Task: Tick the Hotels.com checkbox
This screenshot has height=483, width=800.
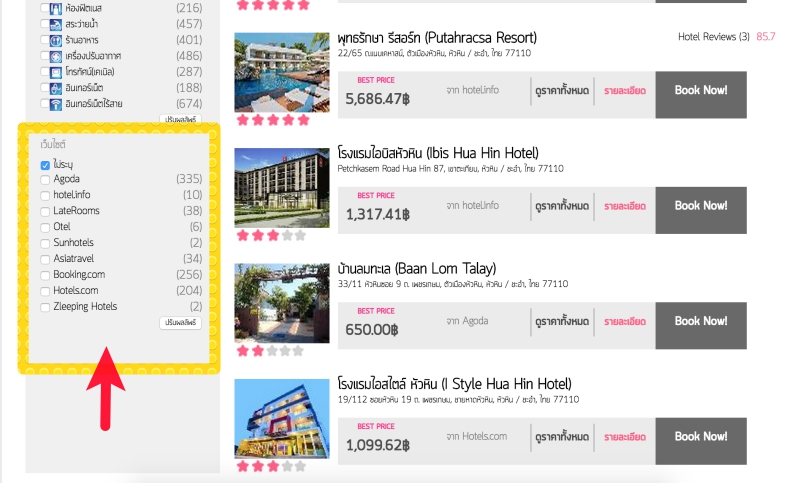Action: tap(45, 291)
